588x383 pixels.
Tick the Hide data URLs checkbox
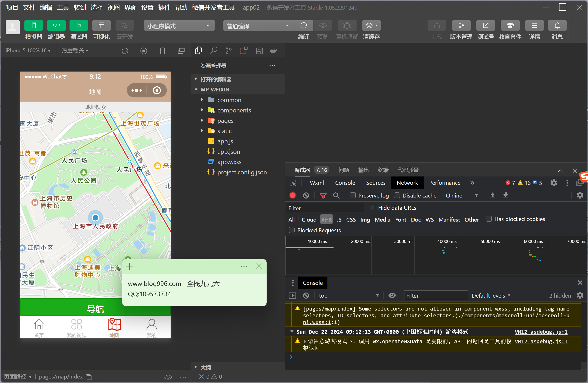372,208
